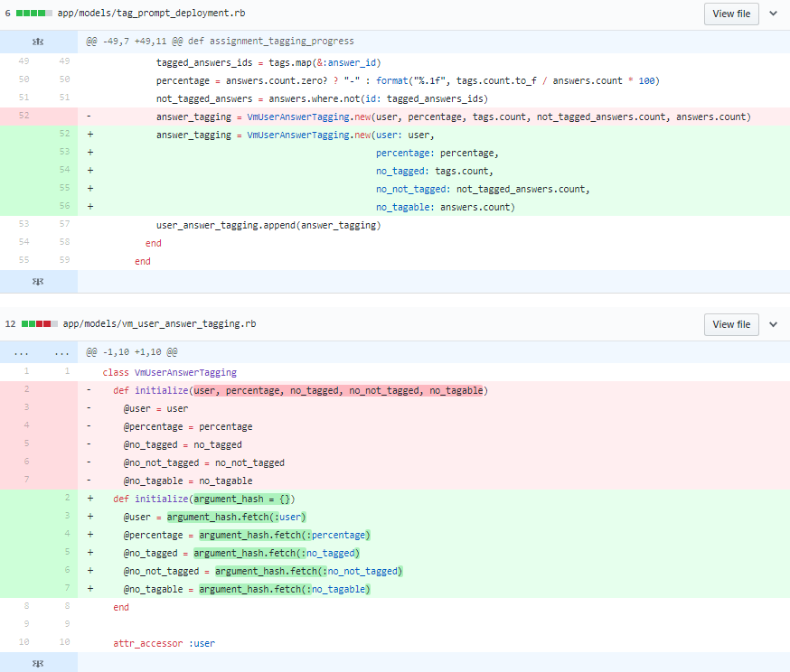Select deleted line 52 number in first file
Viewport: 790px width, 672px height.
click(24, 116)
